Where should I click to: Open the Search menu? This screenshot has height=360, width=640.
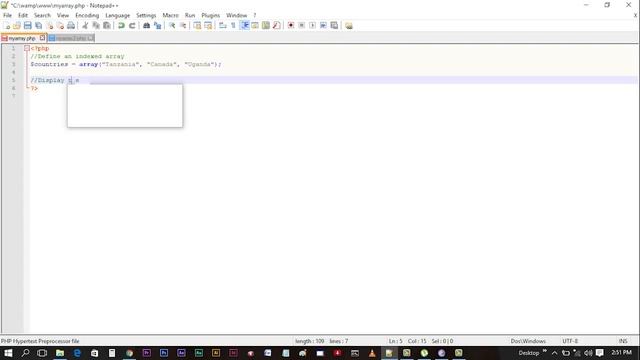[x=42, y=15]
